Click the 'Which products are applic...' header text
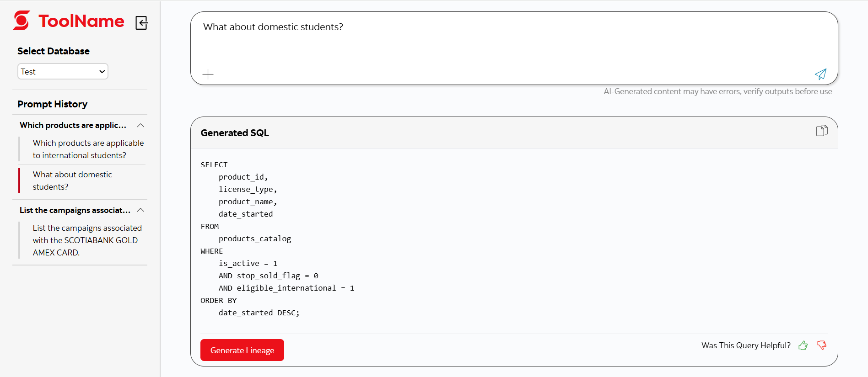 (73, 125)
